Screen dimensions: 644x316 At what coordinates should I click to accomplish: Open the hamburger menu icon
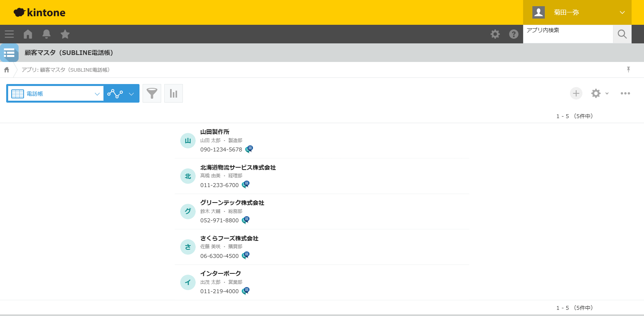tap(9, 34)
